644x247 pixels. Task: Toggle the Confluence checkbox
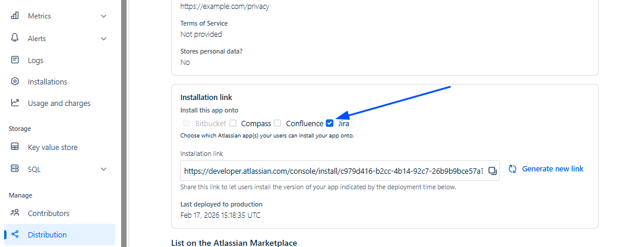point(277,123)
